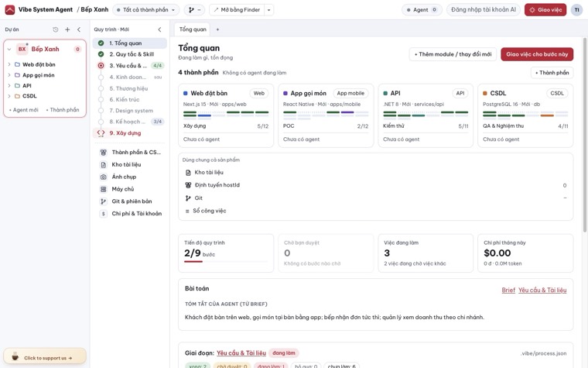This screenshot has height=368, width=588.
Task: Click the App mobile tag on App gọi món
Action: [x=350, y=93]
